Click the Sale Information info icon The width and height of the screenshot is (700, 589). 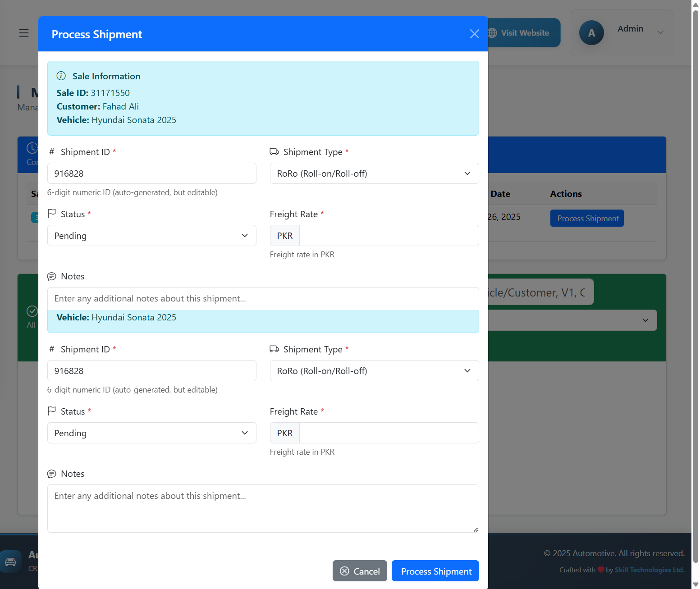(x=61, y=76)
